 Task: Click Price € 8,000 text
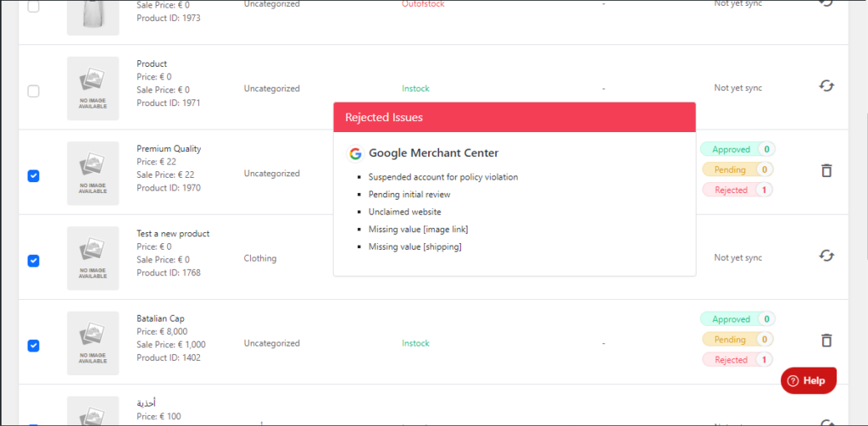[162, 331]
